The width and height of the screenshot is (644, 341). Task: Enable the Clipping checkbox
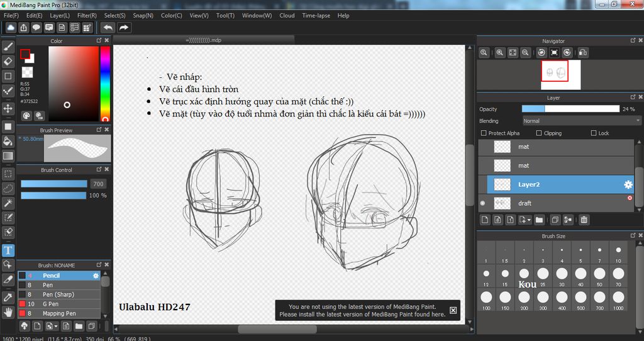click(539, 133)
